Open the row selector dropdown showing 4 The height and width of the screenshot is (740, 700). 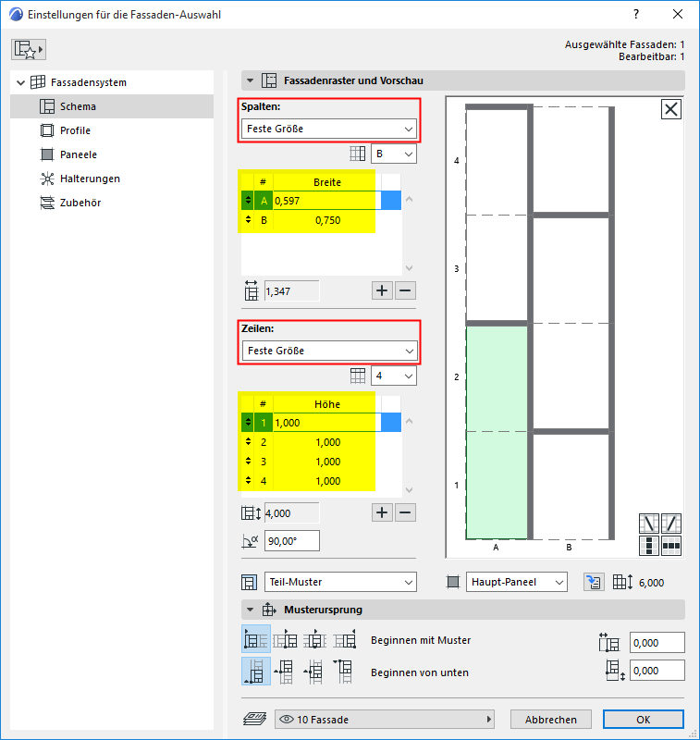[394, 376]
